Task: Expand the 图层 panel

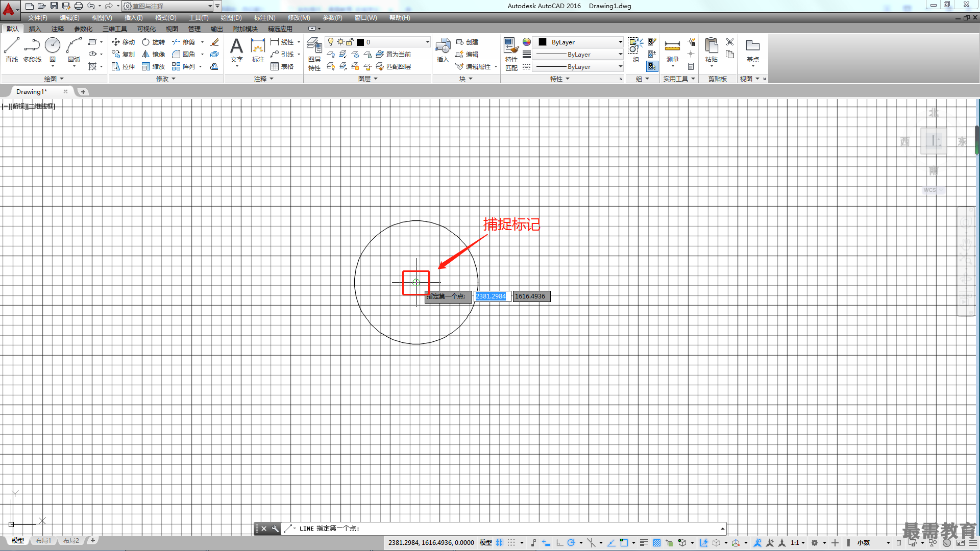Action: (x=368, y=79)
